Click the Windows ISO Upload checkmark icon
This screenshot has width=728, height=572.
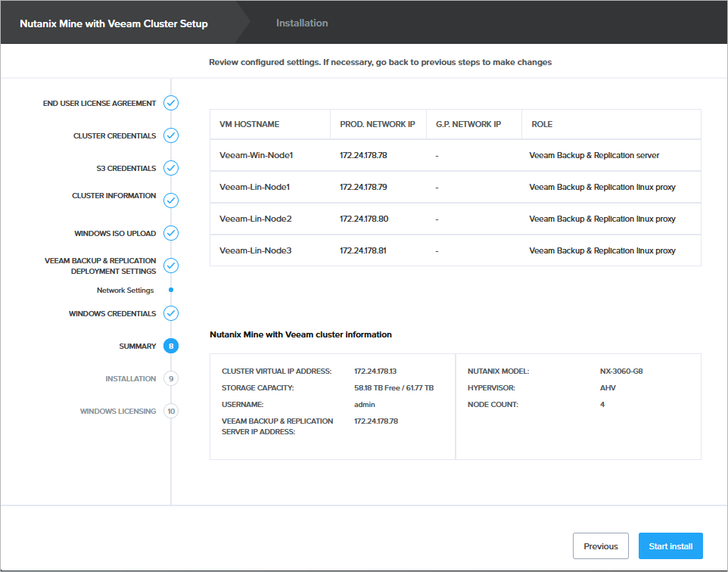pos(171,233)
